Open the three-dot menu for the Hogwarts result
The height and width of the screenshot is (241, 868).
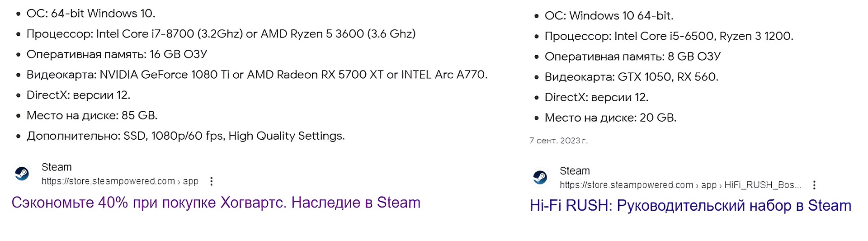coord(211,181)
